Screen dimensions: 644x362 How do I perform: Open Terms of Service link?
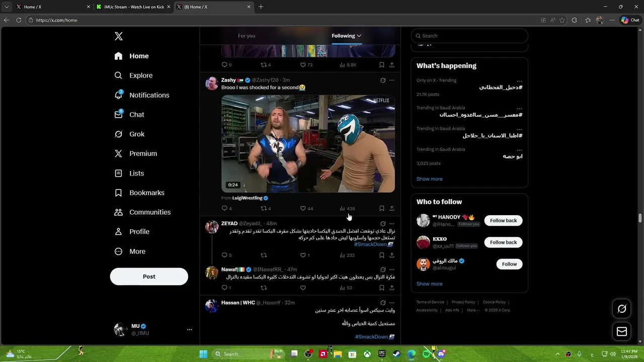click(x=430, y=302)
